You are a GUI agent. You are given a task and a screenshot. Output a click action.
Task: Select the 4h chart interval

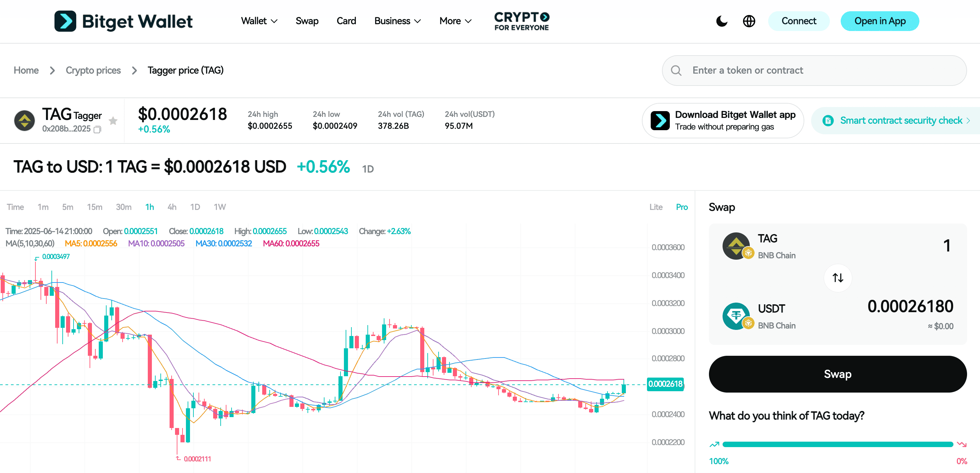[x=172, y=207]
